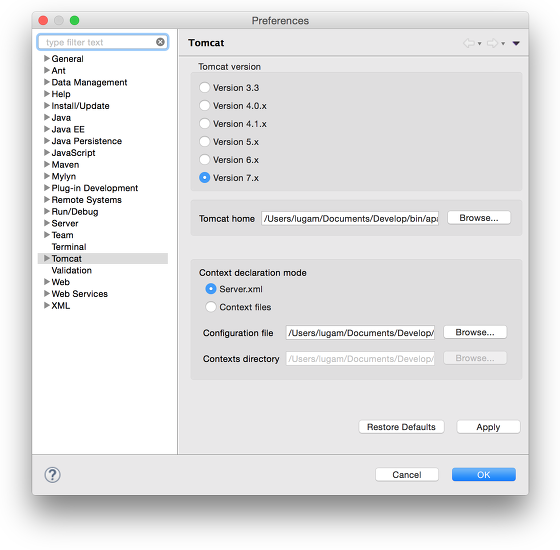The image size is (560, 550).
Task: Click the Tomcat home path field
Action: click(350, 218)
